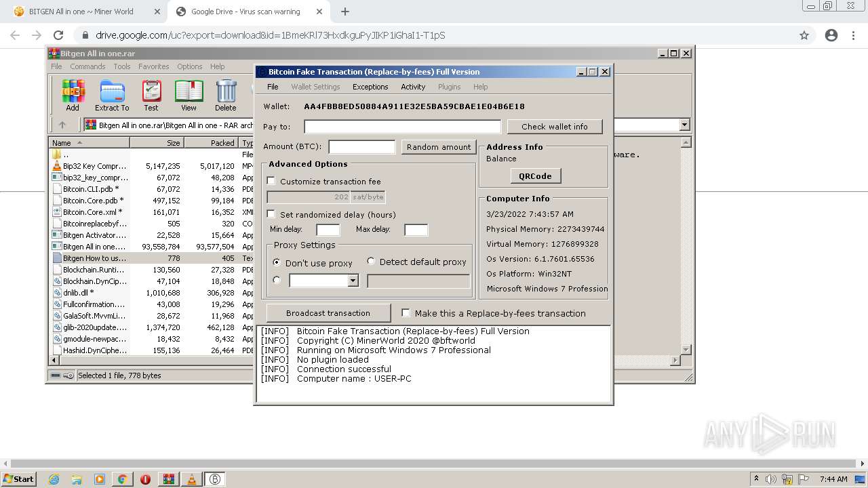Open WinRAR Favorites menu
Image resolution: width=868 pixels, height=488 pixels.
(154, 66)
